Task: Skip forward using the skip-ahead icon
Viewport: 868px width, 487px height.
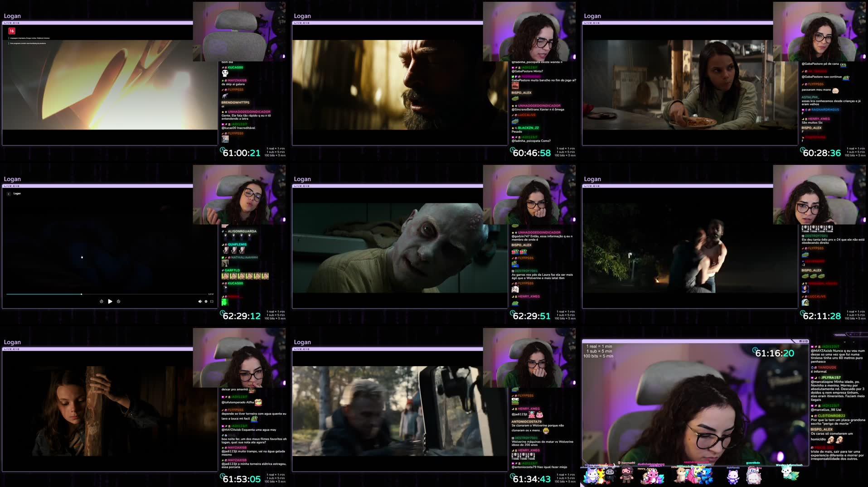Action: click(x=118, y=301)
